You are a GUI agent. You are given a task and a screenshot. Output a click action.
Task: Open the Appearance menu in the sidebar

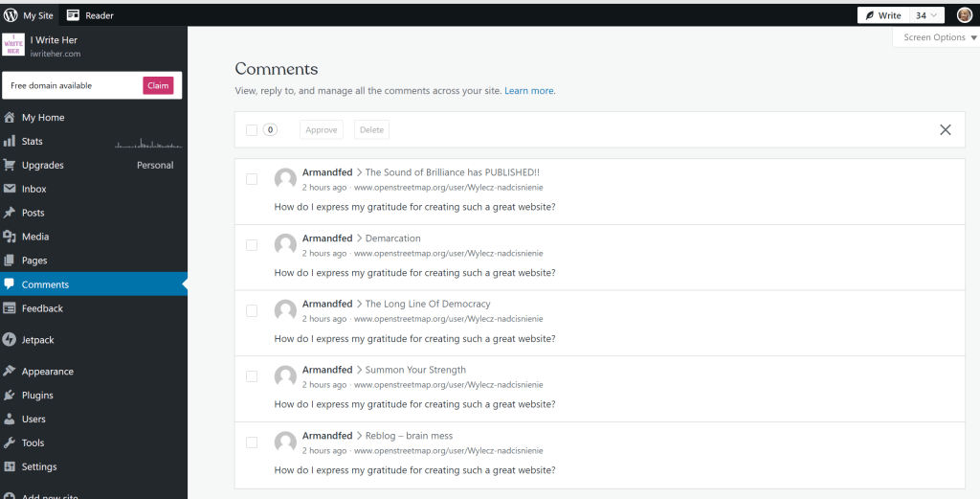pos(47,372)
